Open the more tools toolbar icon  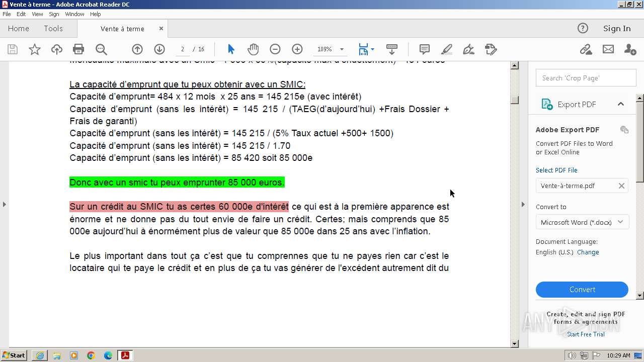tap(491, 49)
